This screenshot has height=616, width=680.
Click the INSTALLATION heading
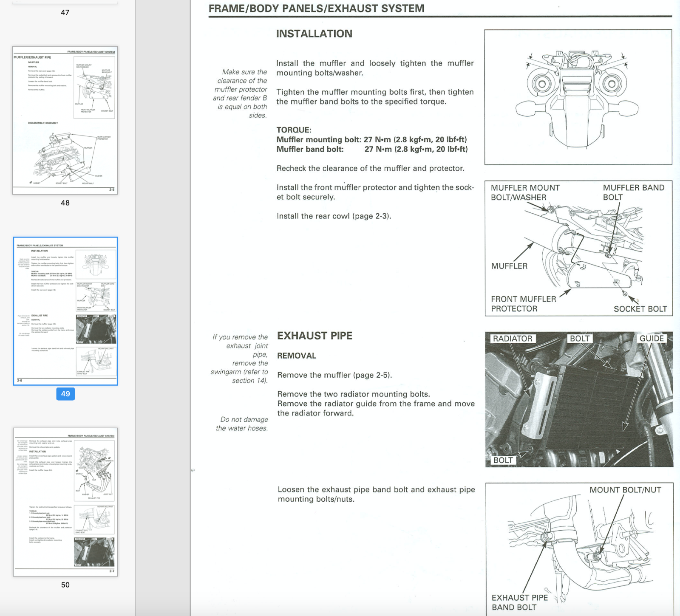(x=314, y=34)
